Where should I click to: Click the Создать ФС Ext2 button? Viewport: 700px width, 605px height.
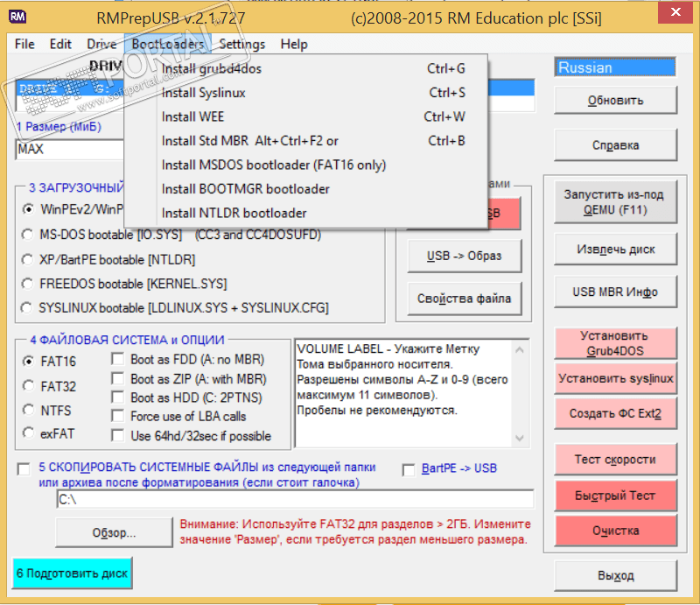[616, 413]
